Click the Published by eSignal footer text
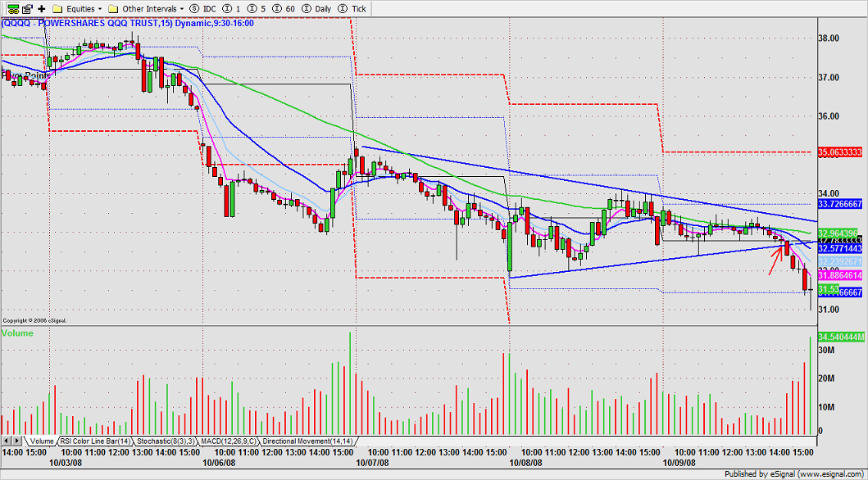This screenshot has height=480, width=868. click(793, 474)
